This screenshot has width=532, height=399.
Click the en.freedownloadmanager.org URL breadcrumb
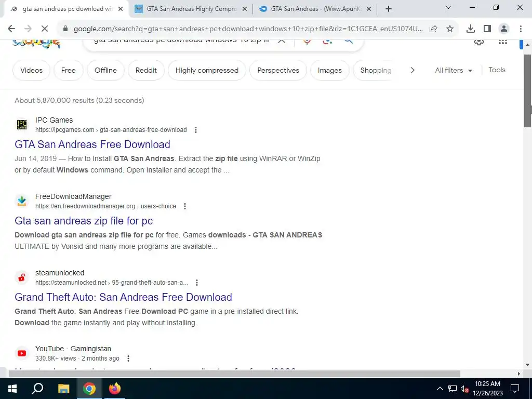105,206
